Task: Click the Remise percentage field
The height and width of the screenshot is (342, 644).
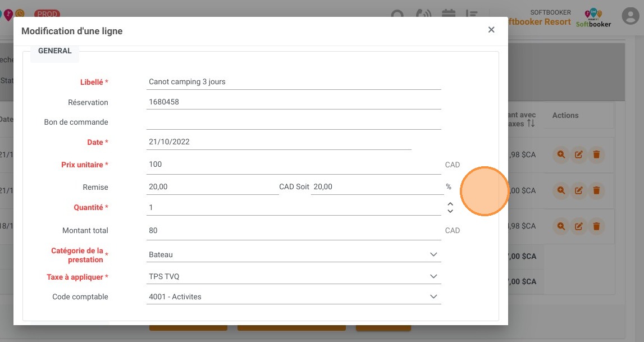Action: 377,187
